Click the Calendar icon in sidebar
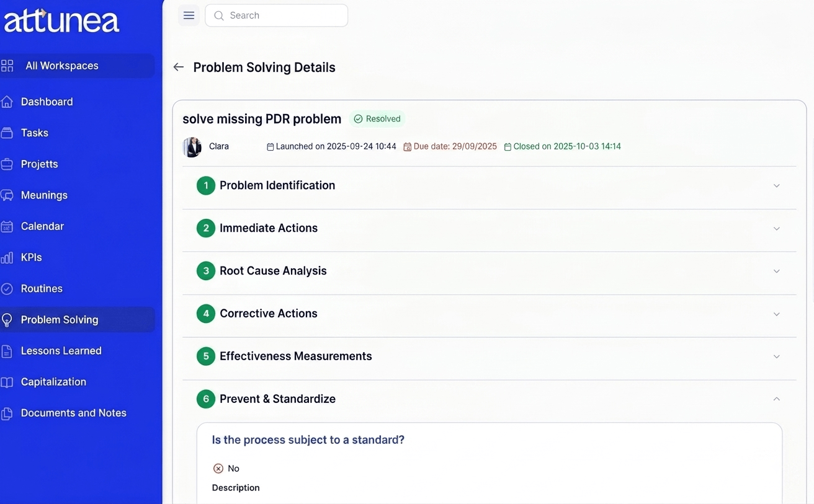The height and width of the screenshot is (504, 814). pyautogui.click(x=7, y=226)
